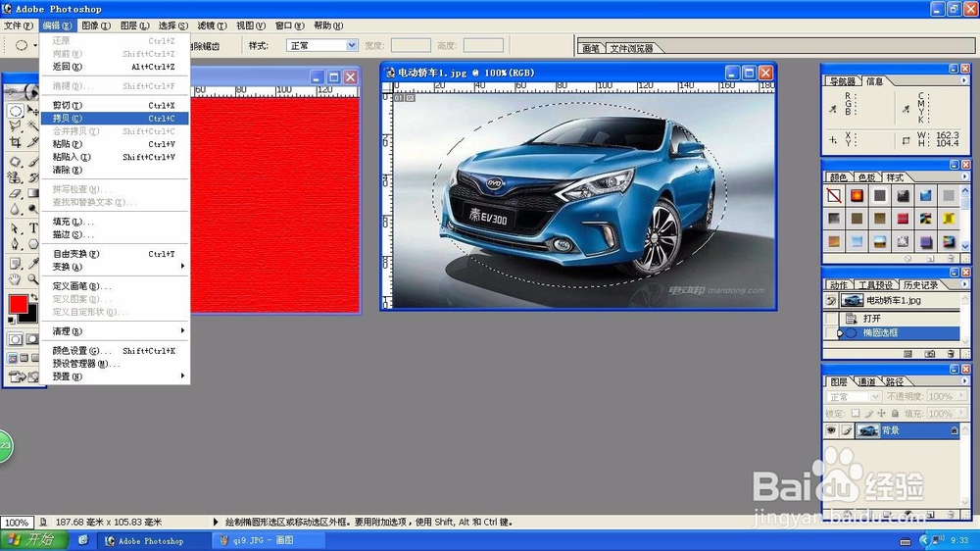Click the clear style icon in Styles footer
The height and width of the screenshot is (551, 980).
(x=908, y=258)
